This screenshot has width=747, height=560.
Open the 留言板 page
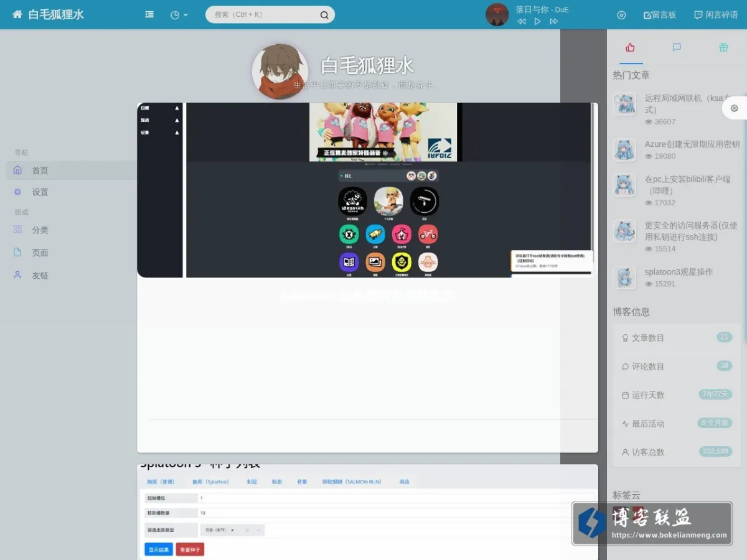(x=660, y=15)
